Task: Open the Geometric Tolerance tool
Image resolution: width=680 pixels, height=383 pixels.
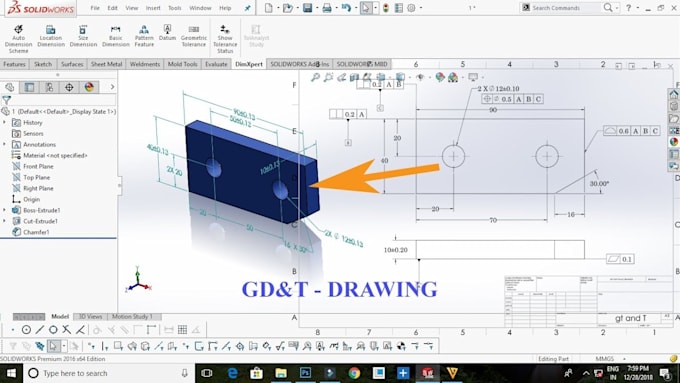Action: coord(193,36)
